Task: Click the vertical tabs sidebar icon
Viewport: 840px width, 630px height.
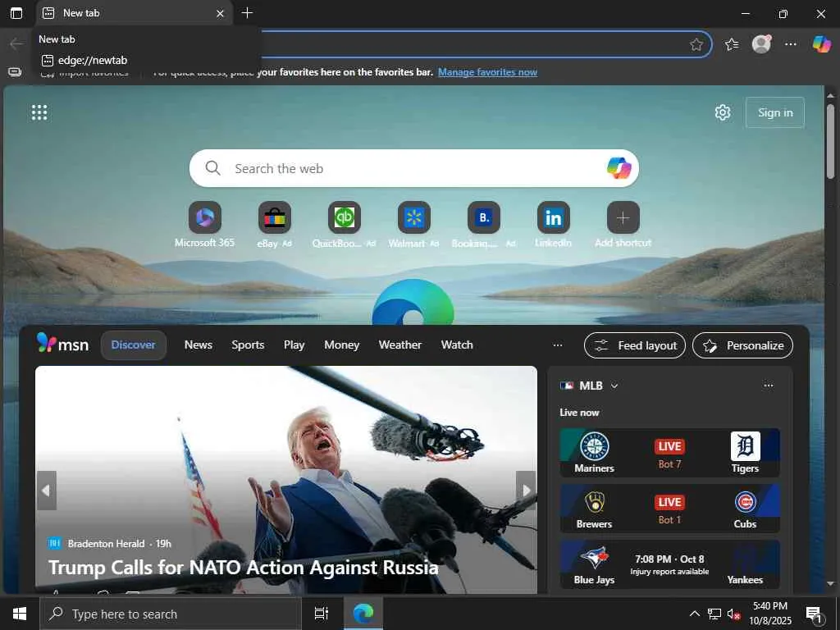Action: (15, 72)
